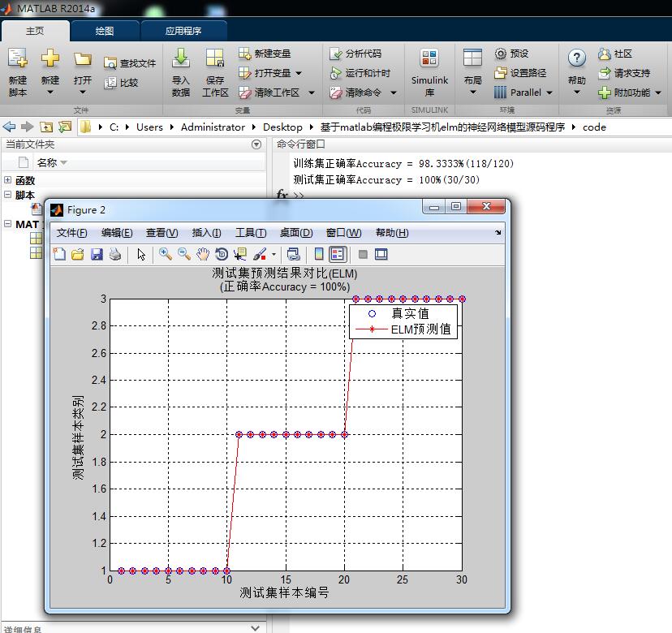672x633 pixels.
Task: Expand Clear Commands (清除命令) dropdown
Action: tap(394, 93)
